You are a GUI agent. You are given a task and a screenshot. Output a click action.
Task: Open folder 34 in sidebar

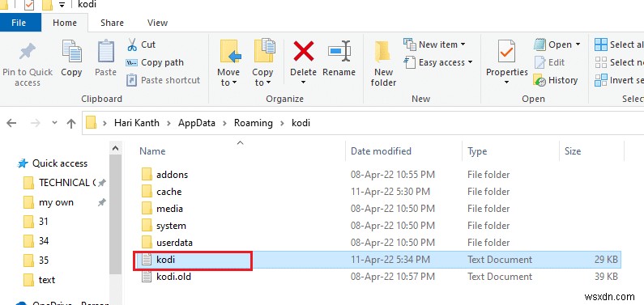[44, 241]
